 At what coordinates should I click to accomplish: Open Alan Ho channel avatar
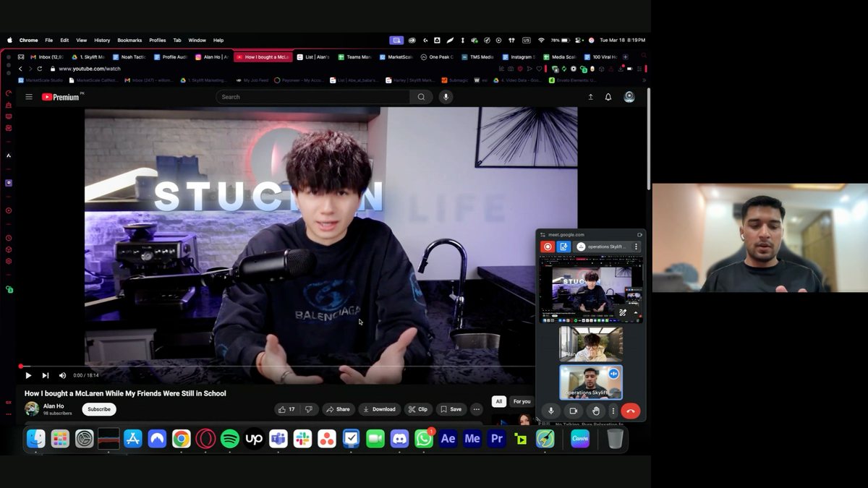click(32, 409)
